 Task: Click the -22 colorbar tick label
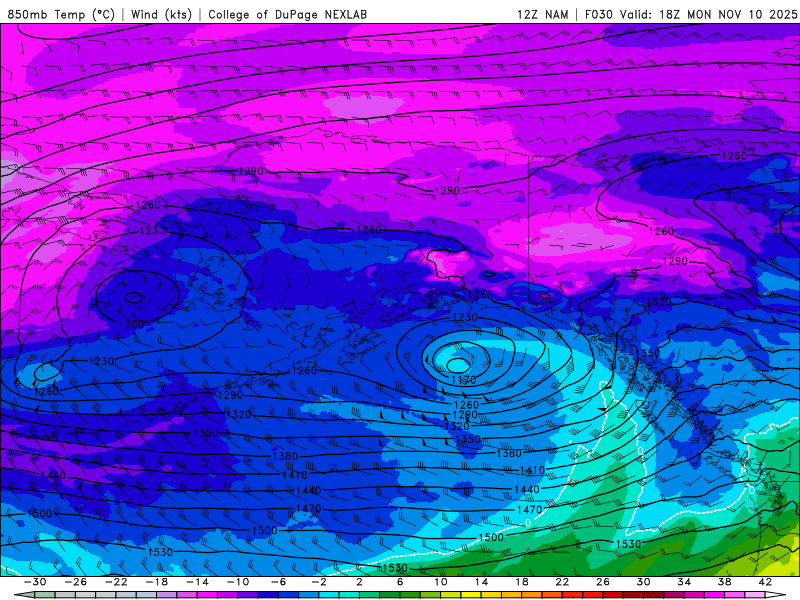116,582
